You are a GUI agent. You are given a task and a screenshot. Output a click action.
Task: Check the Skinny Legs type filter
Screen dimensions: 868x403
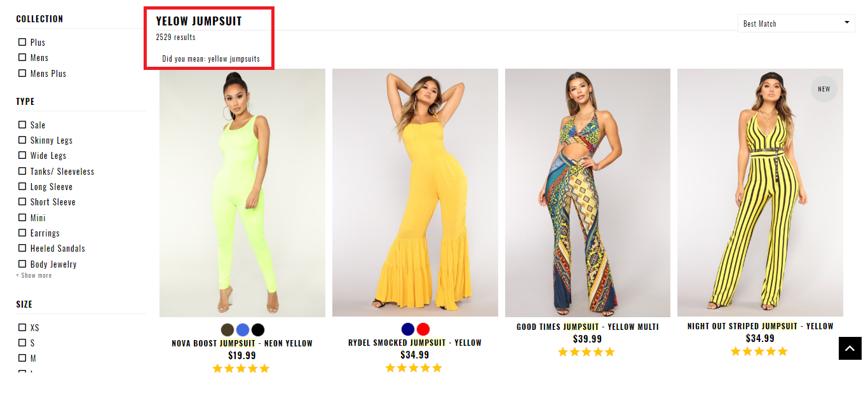[x=22, y=140]
